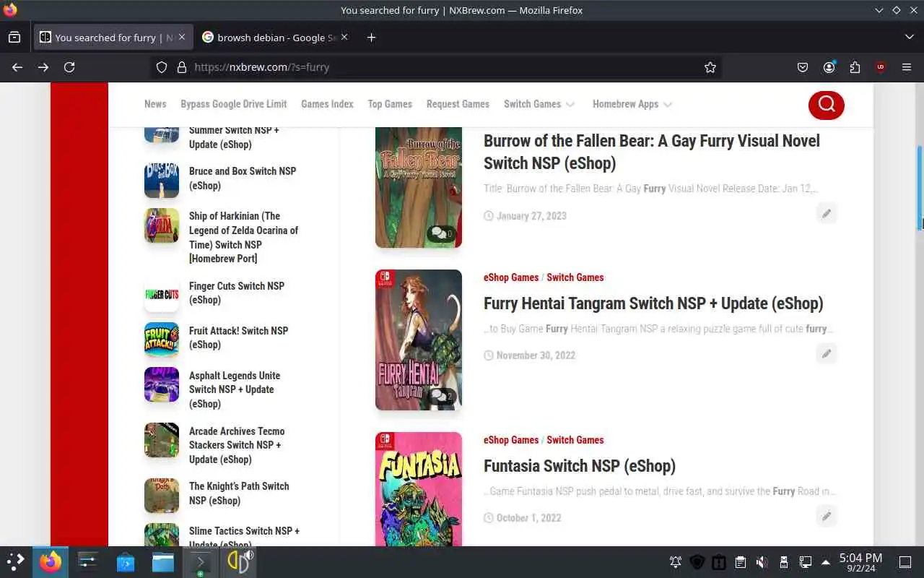
Task: Open Burrow of the Fallen Bear title link
Action: [651, 152]
